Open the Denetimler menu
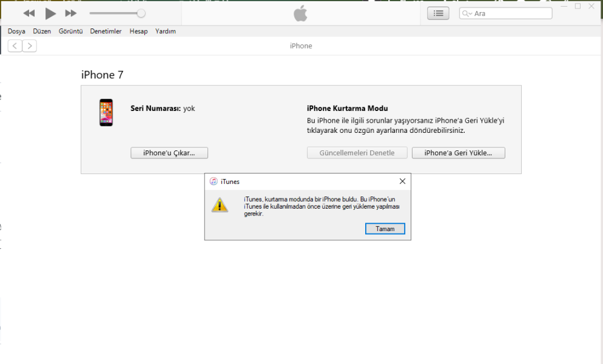Screen dimensions: 603x364 106,32
